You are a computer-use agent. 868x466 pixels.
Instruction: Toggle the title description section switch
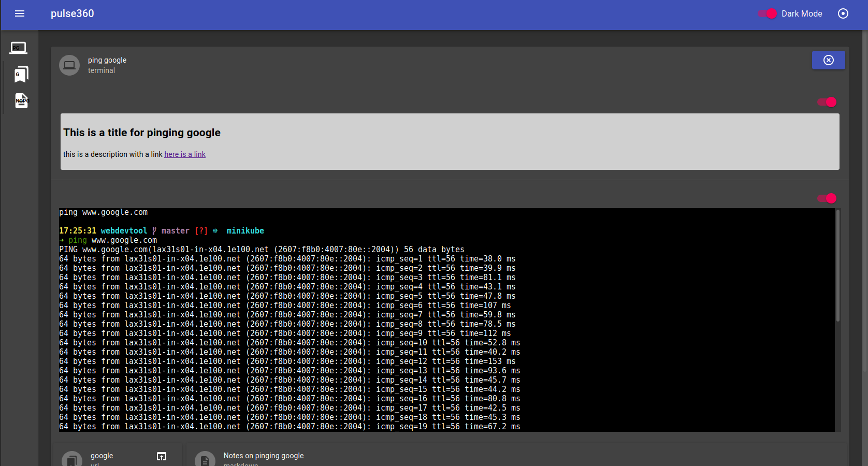tap(827, 102)
